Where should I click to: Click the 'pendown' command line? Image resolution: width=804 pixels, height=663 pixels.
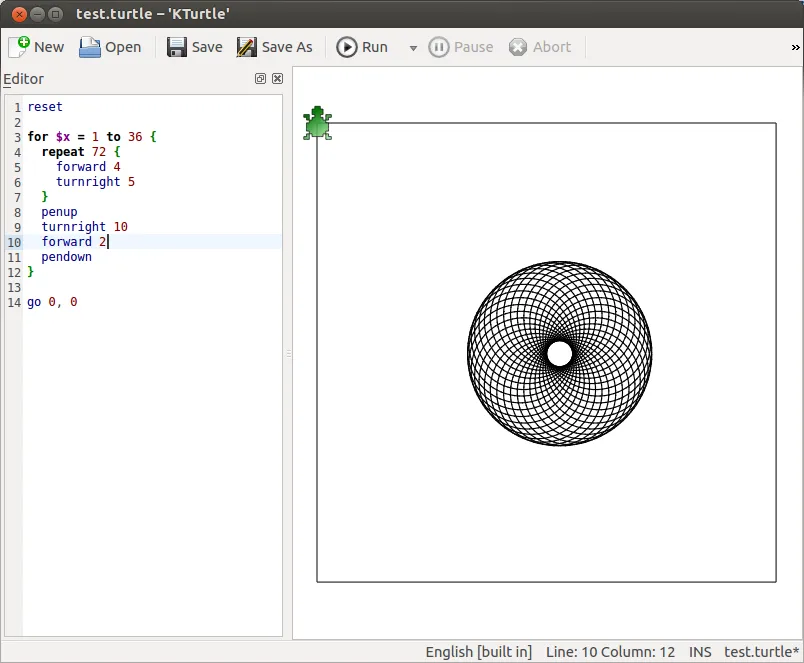point(67,257)
